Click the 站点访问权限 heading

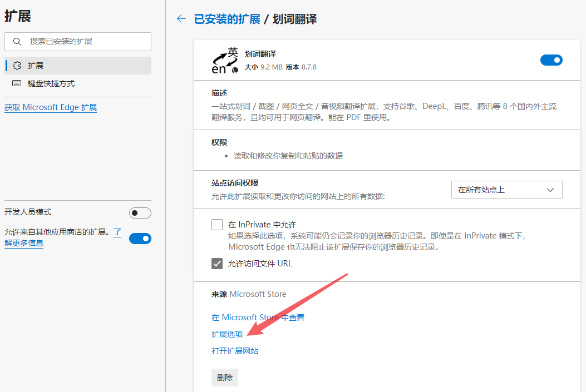[235, 183]
